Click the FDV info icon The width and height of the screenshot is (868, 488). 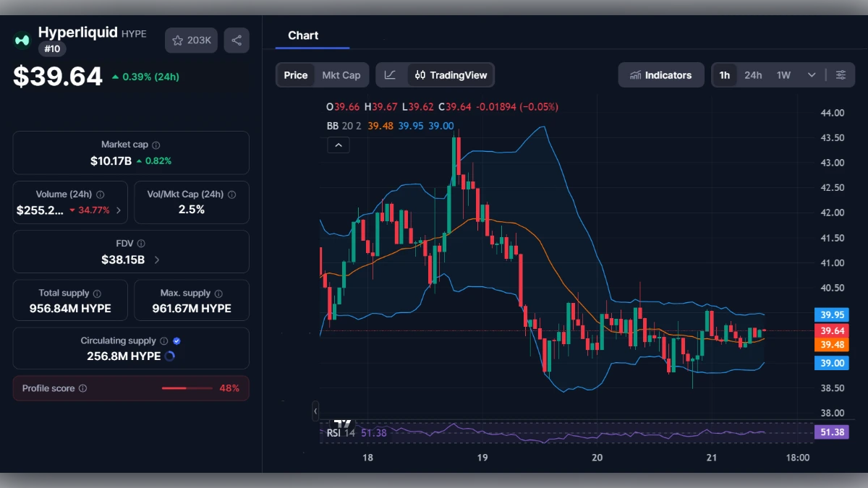click(141, 244)
